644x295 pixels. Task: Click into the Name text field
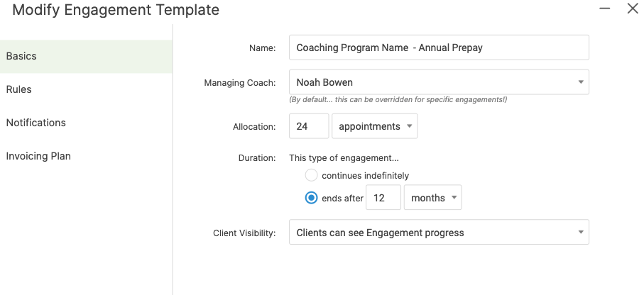438,48
